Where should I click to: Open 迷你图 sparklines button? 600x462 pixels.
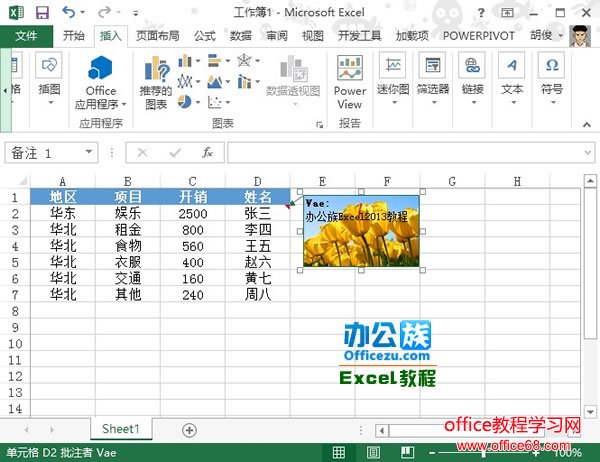coord(393,79)
